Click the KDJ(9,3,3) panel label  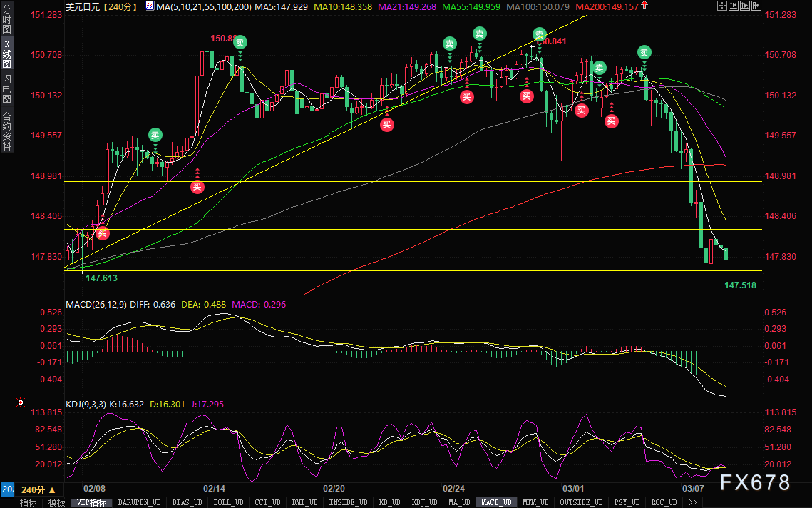(86, 404)
